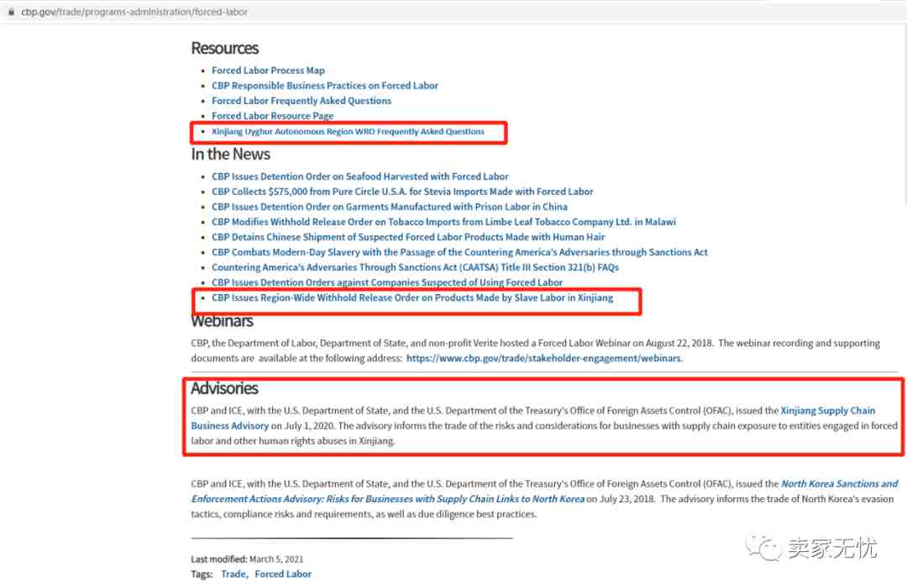
Task: Open stakeholder-engagement webinars URL link
Action: (544, 358)
